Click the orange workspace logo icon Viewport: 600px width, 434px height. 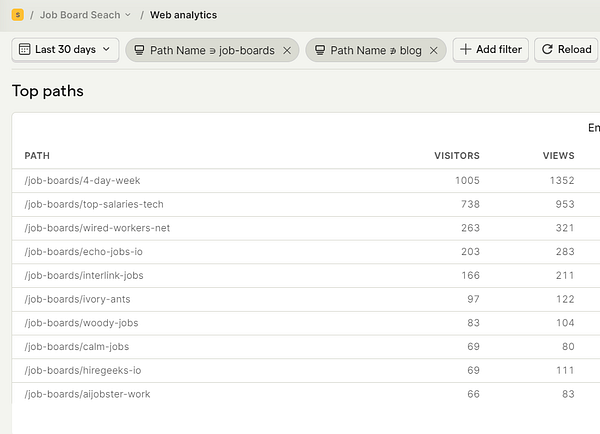18,15
